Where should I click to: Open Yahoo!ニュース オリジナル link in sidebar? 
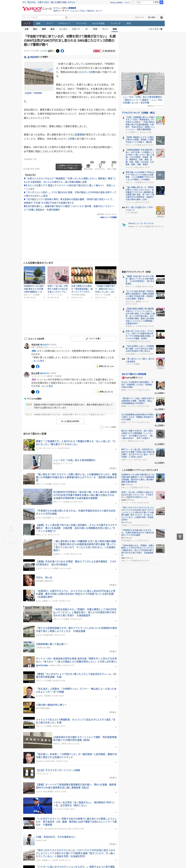(141, 223)
